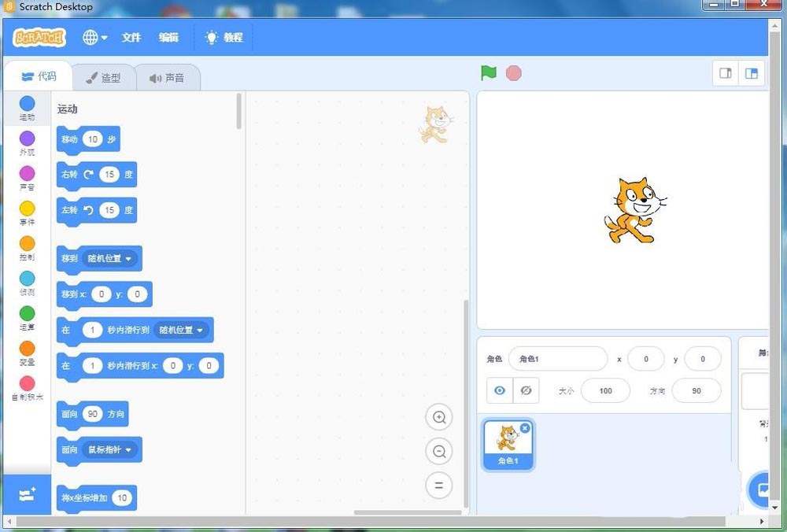Start the project with the green flag
Viewport: 787px width, 532px height.
(x=488, y=72)
